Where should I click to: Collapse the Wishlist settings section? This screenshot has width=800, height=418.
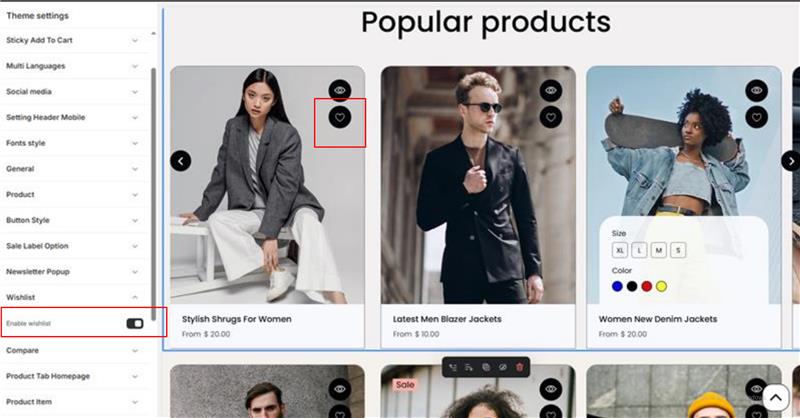(x=74, y=298)
